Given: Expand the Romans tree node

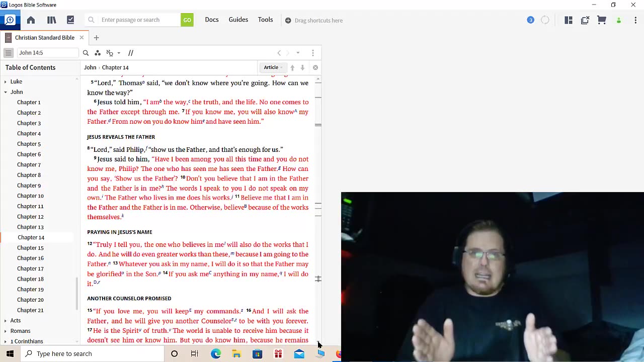Looking at the screenshot, I should pyautogui.click(x=6, y=331).
